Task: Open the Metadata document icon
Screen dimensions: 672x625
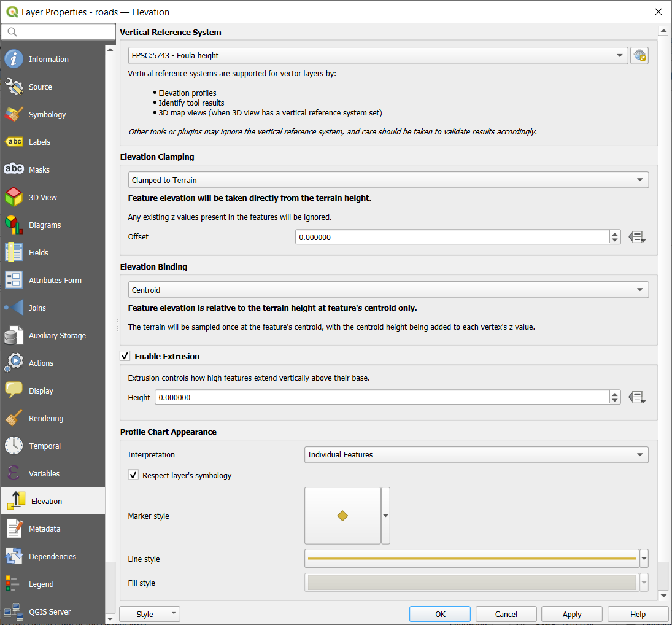Action: tap(14, 529)
